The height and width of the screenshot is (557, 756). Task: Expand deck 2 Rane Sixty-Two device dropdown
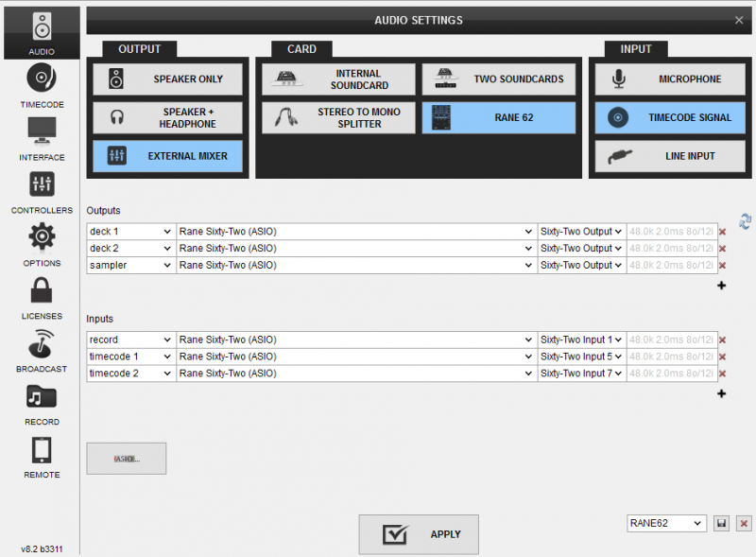coord(357,249)
